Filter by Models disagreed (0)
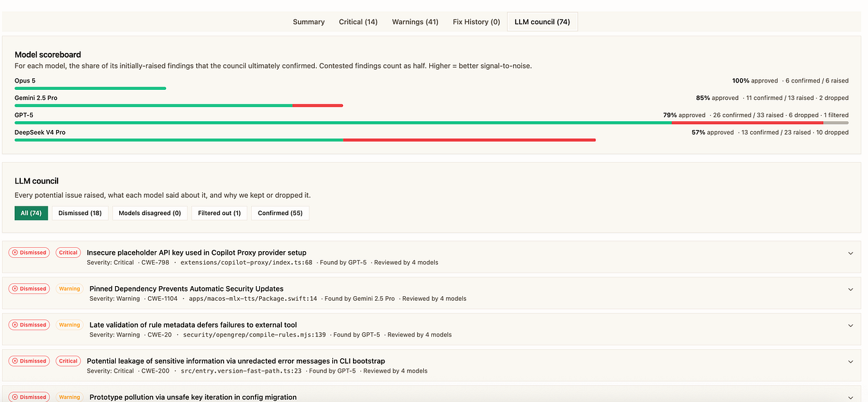 click(x=150, y=213)
